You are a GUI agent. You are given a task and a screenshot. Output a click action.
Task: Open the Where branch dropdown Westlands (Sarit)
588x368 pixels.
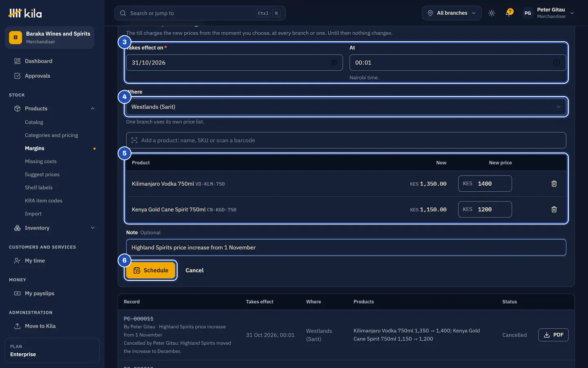[x=346, y=107]
